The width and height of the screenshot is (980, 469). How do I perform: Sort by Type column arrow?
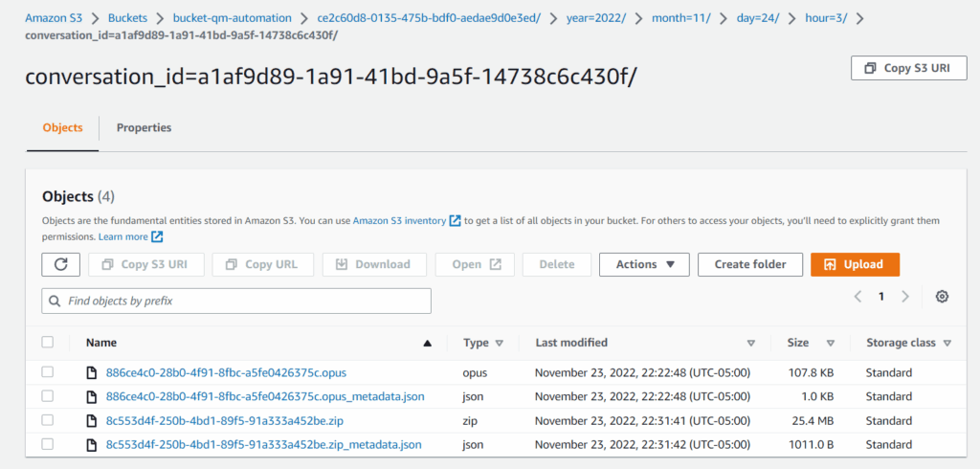[x=500, y=343]
